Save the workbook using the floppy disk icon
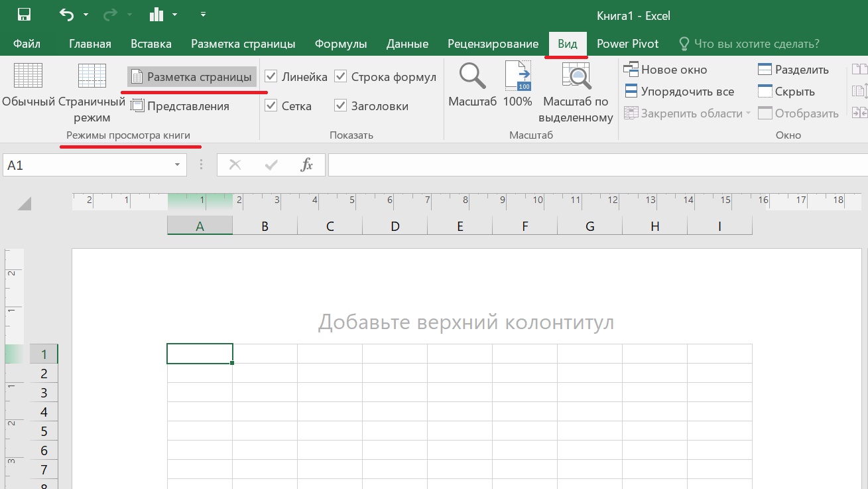 point(24,15)
